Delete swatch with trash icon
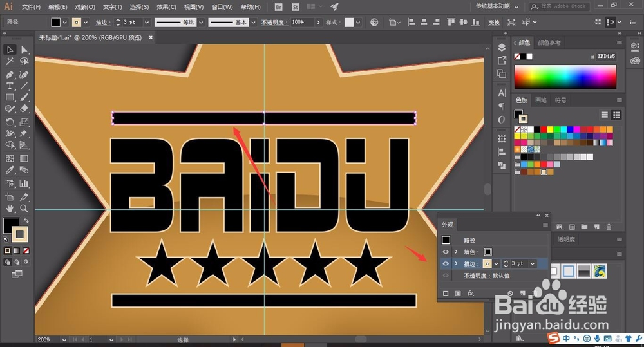 coord(609,227)
